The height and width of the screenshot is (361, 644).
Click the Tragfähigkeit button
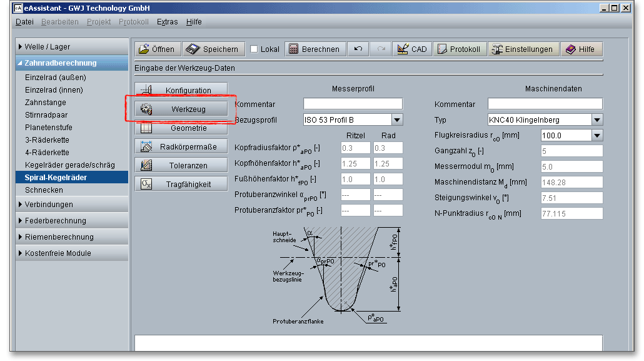181,184
